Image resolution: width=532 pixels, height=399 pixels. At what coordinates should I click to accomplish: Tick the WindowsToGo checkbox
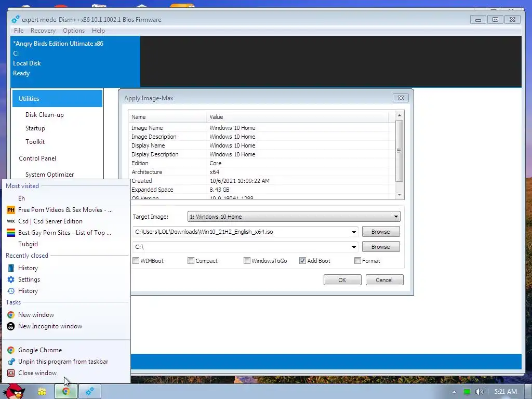coord(247,261)
